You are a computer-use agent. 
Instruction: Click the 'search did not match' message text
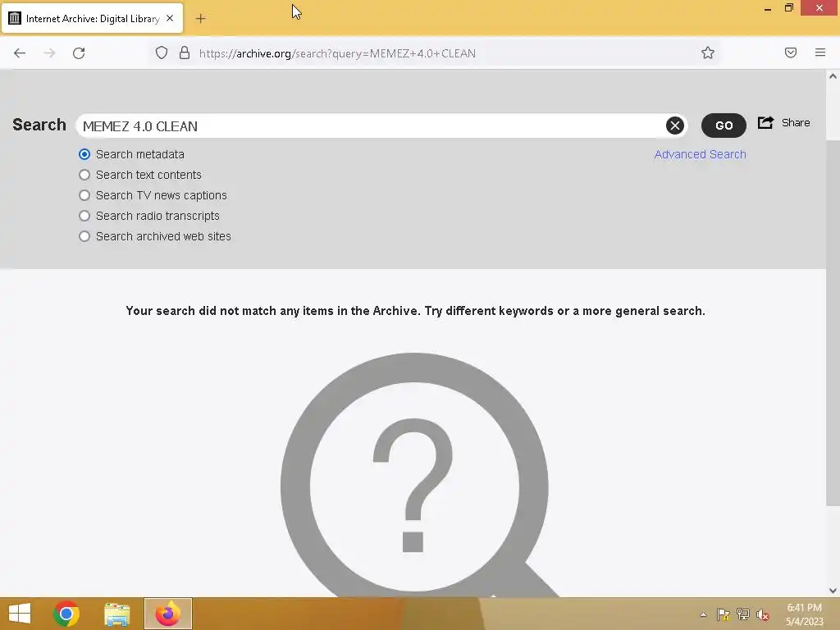(415, 311)
